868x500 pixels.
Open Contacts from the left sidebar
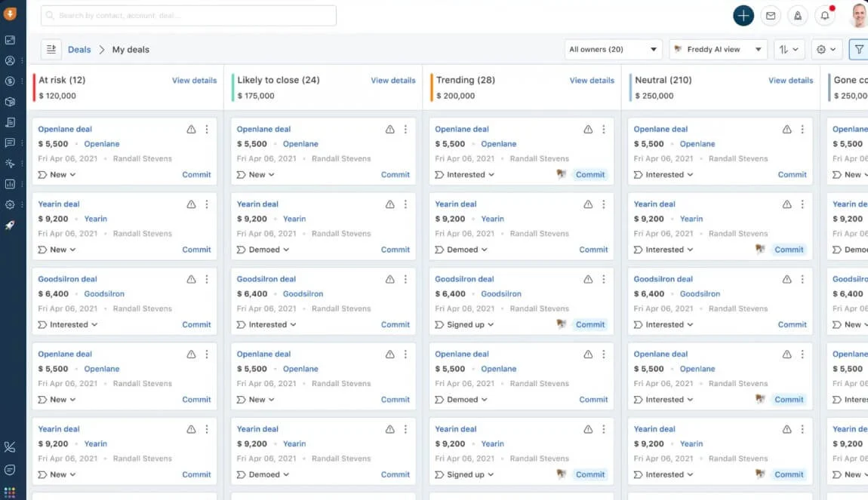click(x=11, y=60)
